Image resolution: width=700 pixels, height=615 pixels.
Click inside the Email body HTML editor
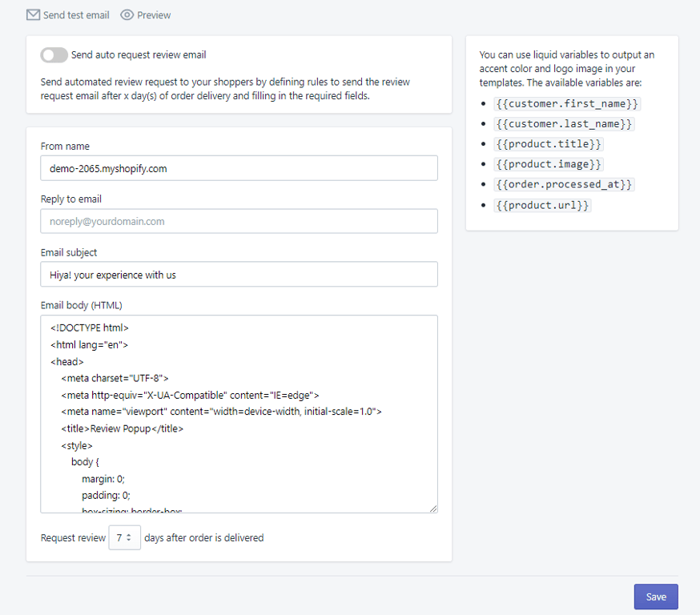[x=239, y=413]
